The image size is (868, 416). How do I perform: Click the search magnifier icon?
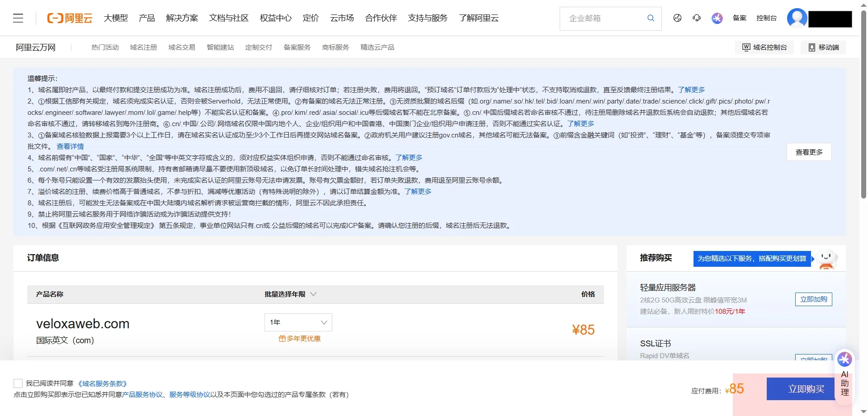point(651,18)
